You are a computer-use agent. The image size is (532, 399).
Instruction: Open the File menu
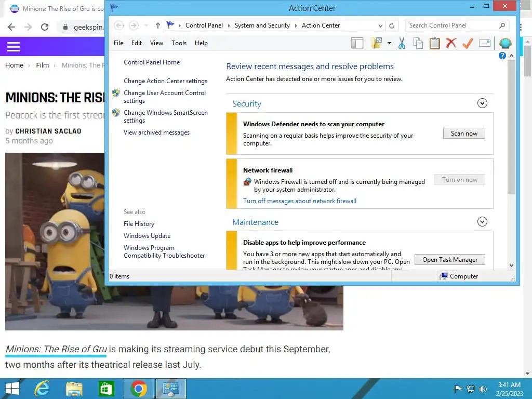point(118,43)
